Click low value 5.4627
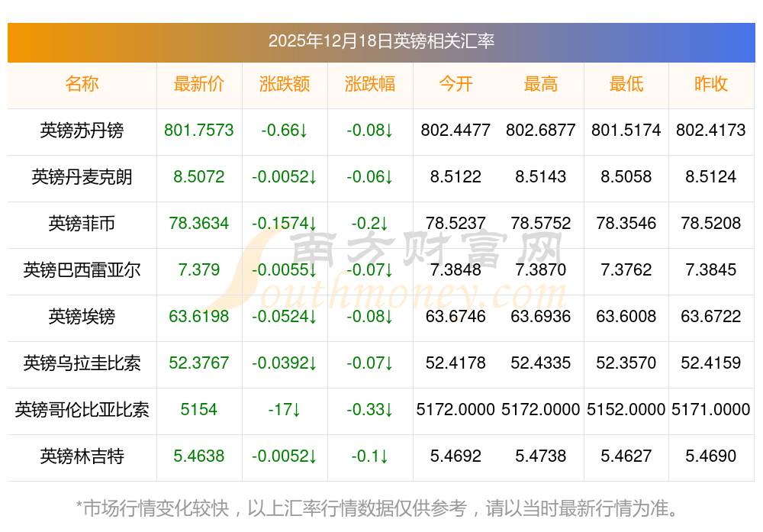Image resolution: width=763 pixels, height=532 pixels. pyautogui.click(x=626, y=456)
